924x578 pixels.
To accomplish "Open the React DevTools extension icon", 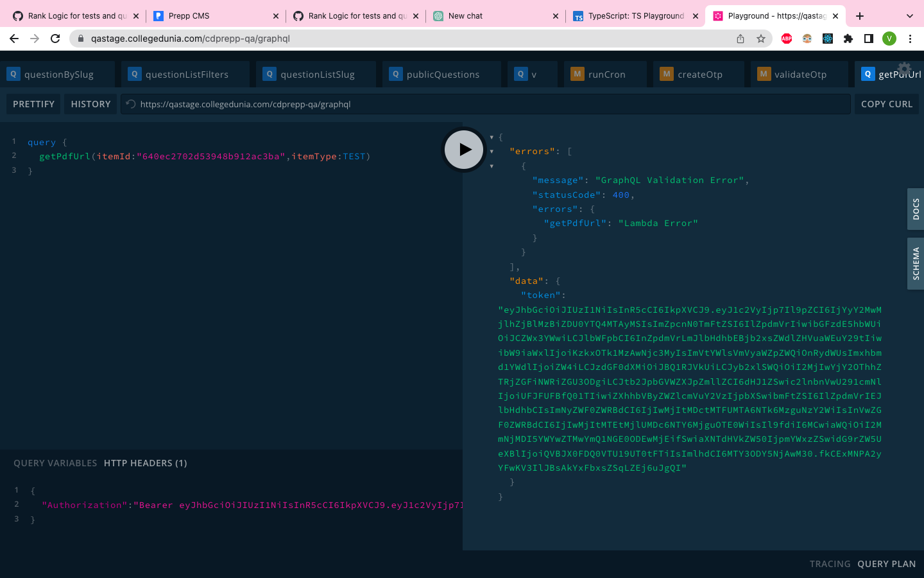I will 828,39.
